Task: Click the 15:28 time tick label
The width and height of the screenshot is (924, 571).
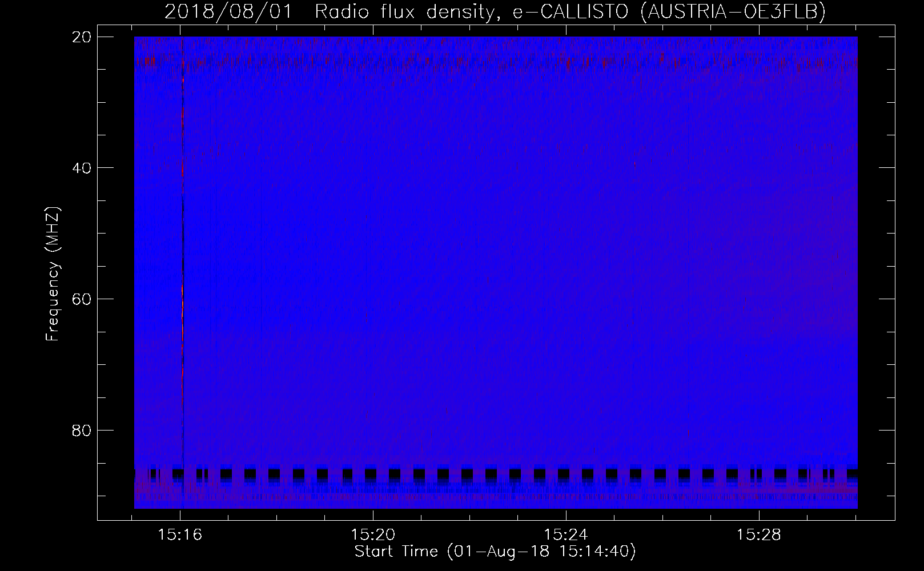Action: (759, 535)
